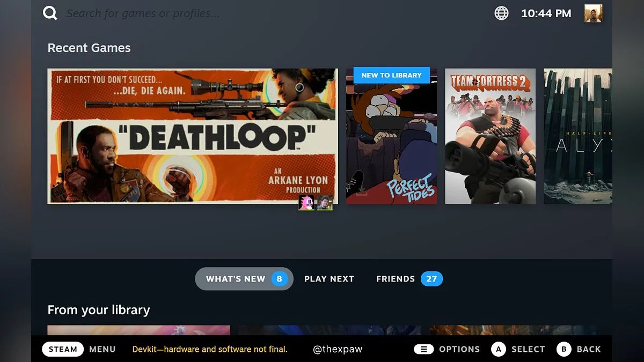
Task: Click the BACK label in footer
Action: [x=589, y=349]
